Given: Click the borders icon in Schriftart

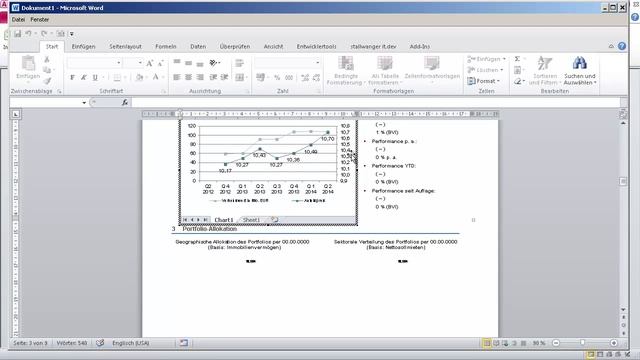Looking at the screenshot, I should [x=117, y=77].
